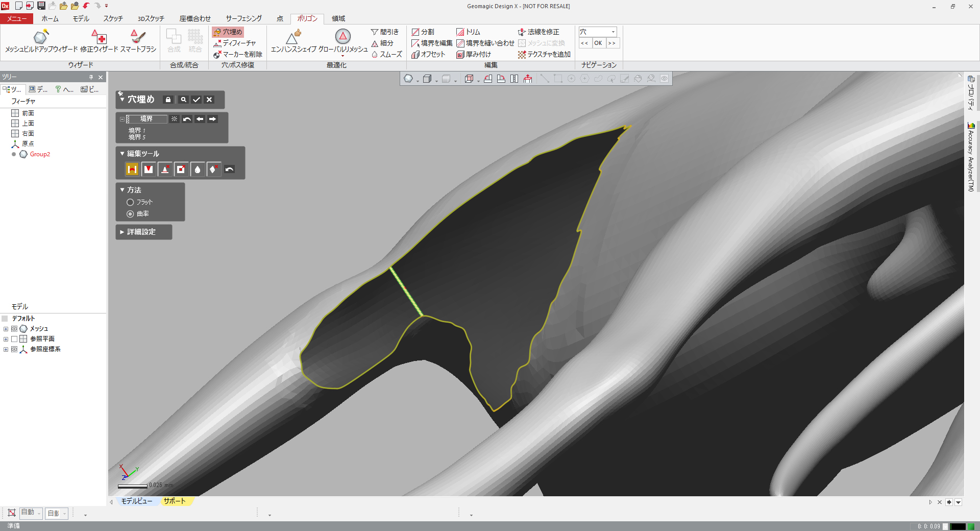This screenshot has width=980, height=531.
Task: Select the 曲率 radio button
Action: click(x=130, y=214)
